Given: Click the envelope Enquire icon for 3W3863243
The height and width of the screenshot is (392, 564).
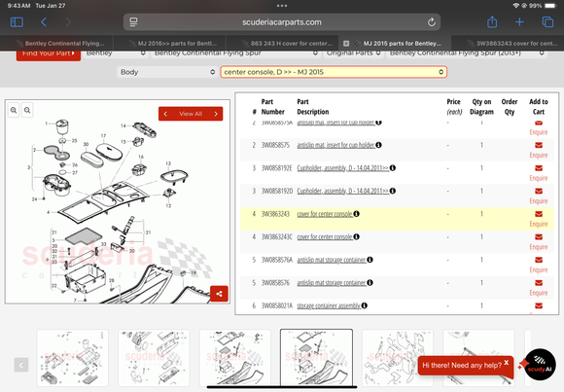Looking at the screenshot, I should point(539,214).
